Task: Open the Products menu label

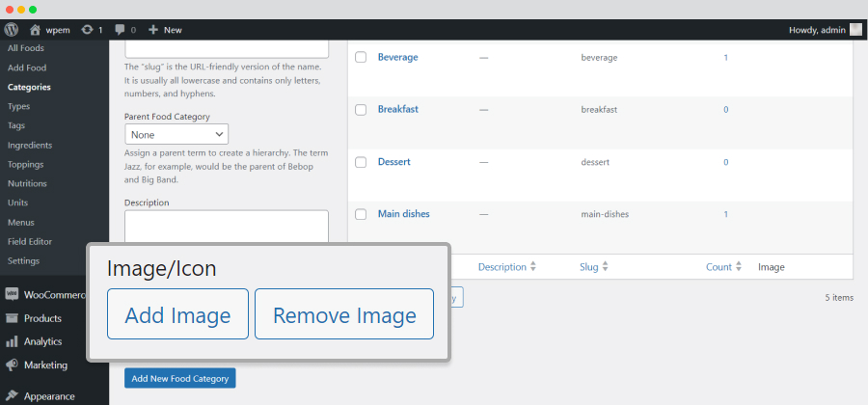Action: pos(42,318)
